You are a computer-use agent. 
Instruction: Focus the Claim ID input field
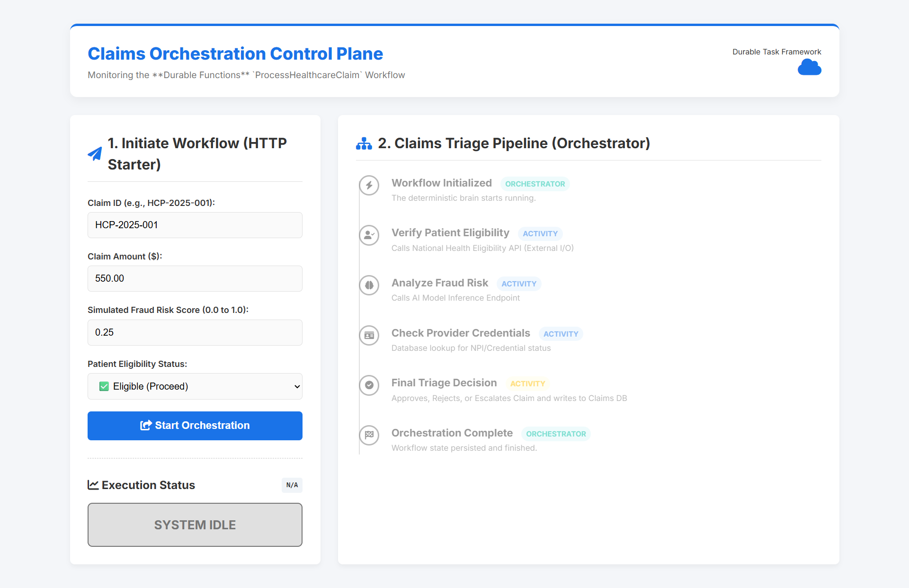point(195,225)
